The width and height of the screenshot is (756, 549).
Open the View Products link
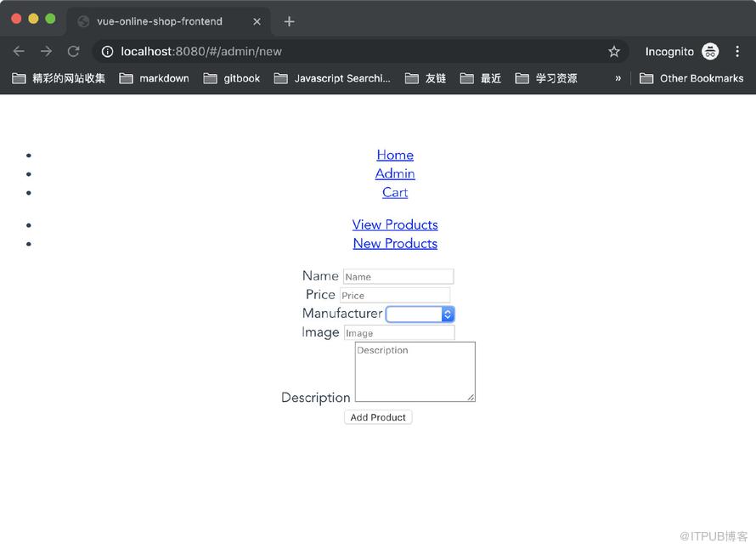click(x=395, y=225)
